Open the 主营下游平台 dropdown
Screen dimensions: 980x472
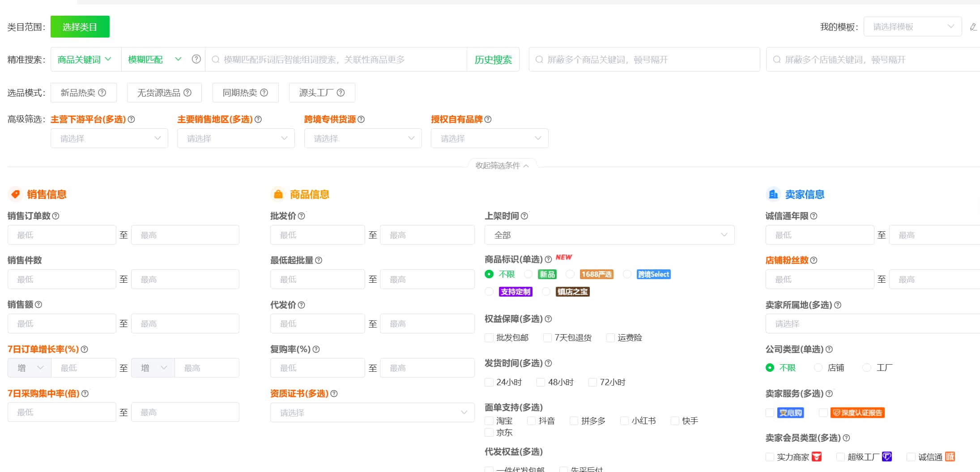coord(109,138)
